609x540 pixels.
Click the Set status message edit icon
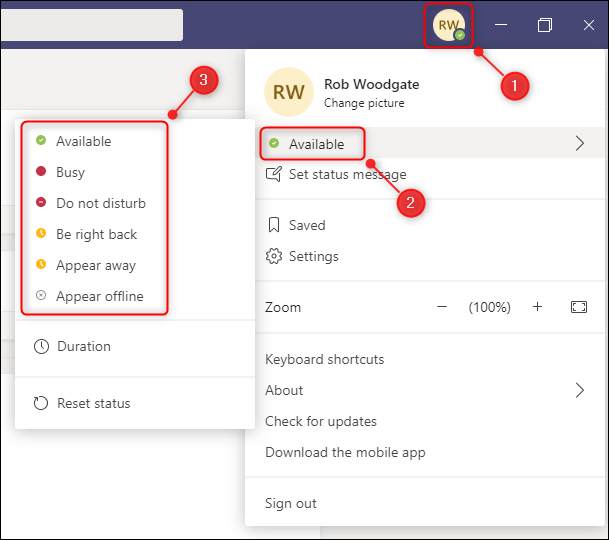pyautogui.click(x=273, y=175)
